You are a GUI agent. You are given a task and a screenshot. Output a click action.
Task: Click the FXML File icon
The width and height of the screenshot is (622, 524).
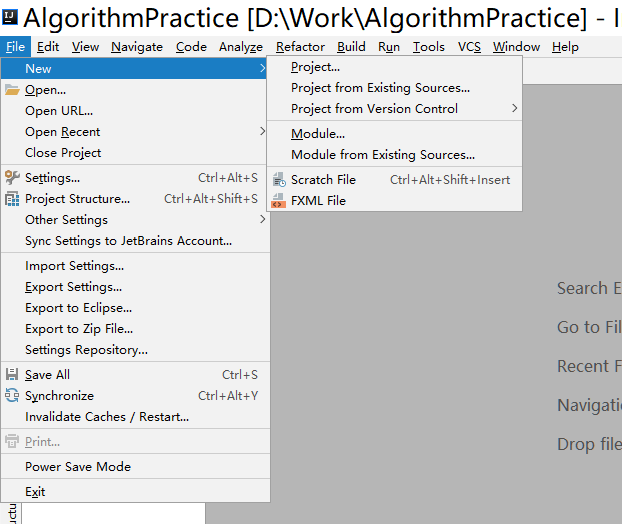click(x=279, y=201)
